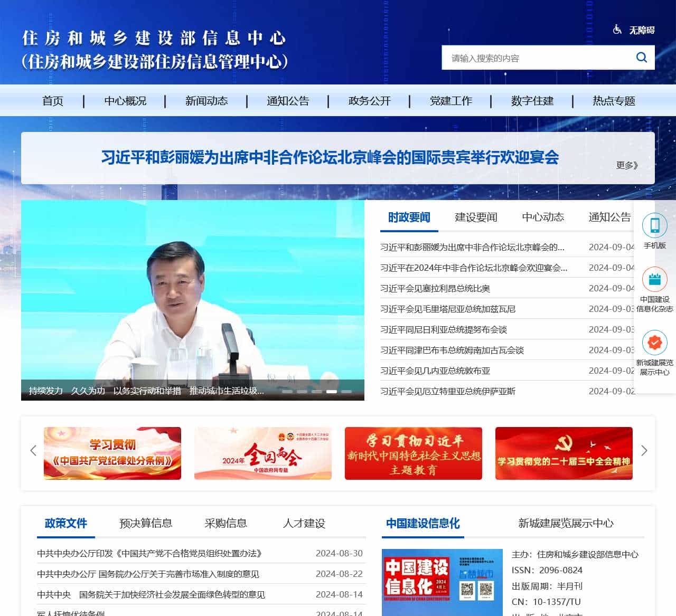Switch to the 采购信息 tab
This screenshot has height=616, width=676.
click(226, 523)
